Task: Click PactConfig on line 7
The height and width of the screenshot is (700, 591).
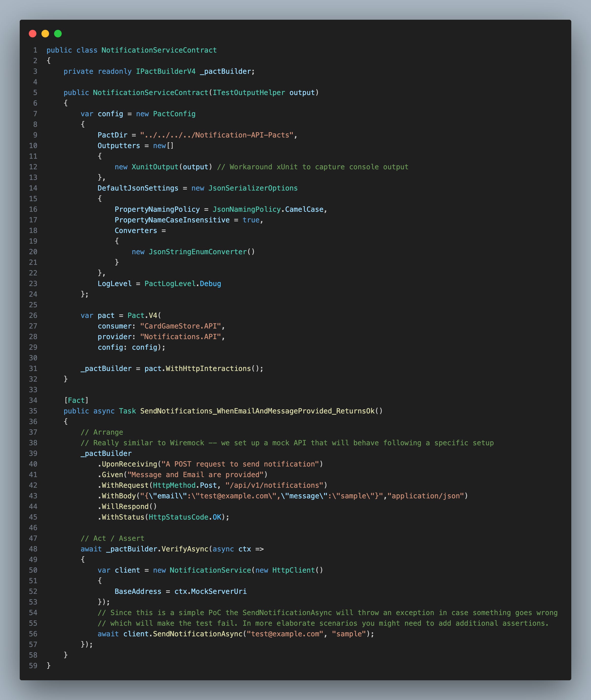Action: click(174, 114)
